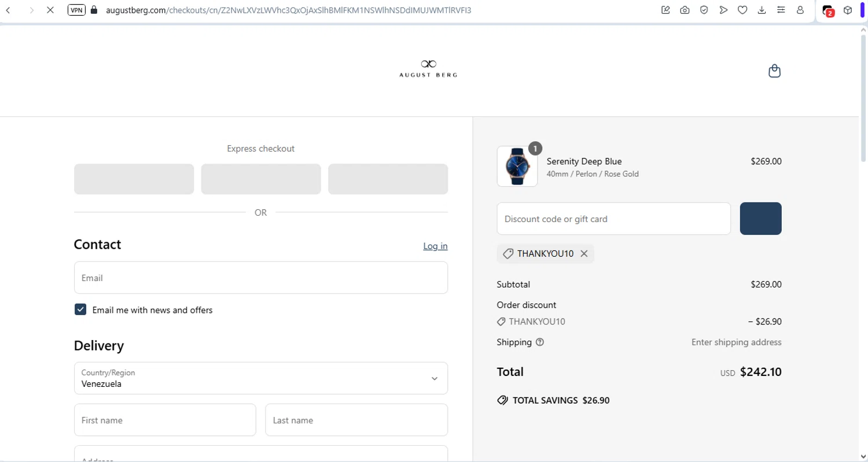Click the 'Order discount' label
This screenshot has width=868, height=462.
pyautogui.click(x=527, y=305)
